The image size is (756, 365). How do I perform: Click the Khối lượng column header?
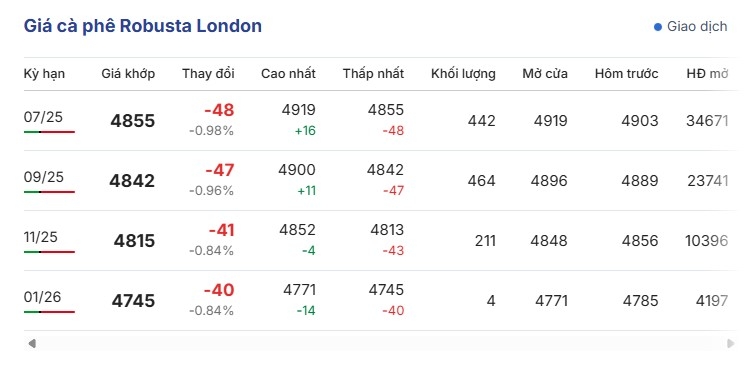[x=463, y=74]
